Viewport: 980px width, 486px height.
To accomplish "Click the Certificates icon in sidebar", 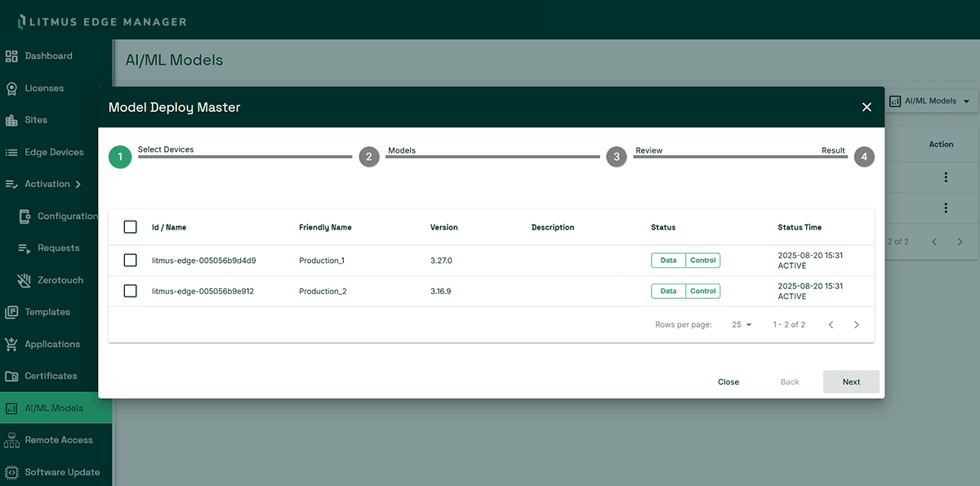I will click(x=11, y=377).
